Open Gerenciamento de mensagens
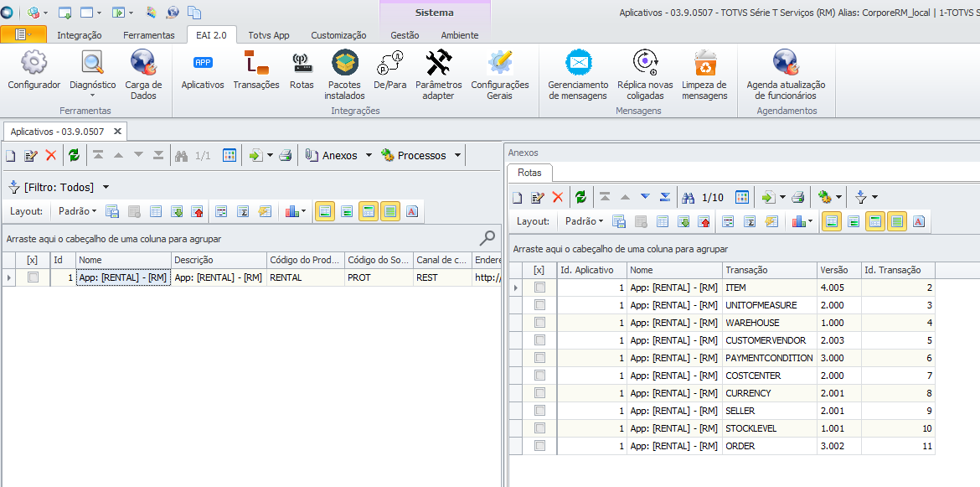Image resolution: width=980 pixels, height=487 pixels. coord(578,74)
